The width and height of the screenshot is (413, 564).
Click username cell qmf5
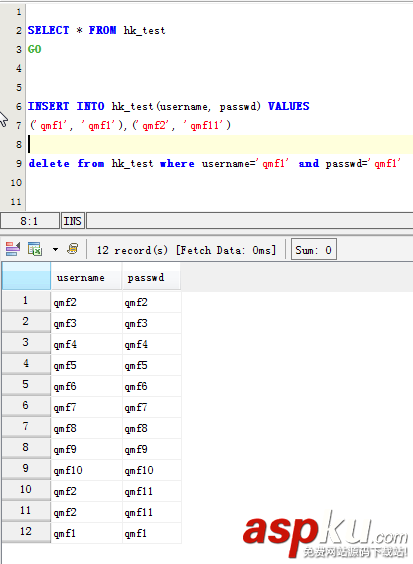click(86, 365)
